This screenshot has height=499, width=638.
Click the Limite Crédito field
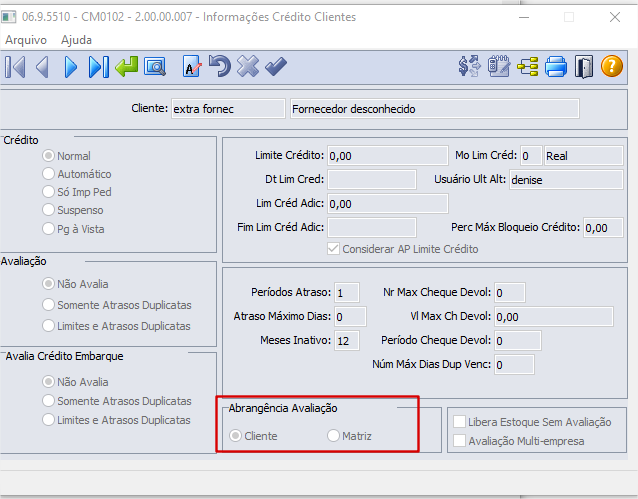point(388,156)
